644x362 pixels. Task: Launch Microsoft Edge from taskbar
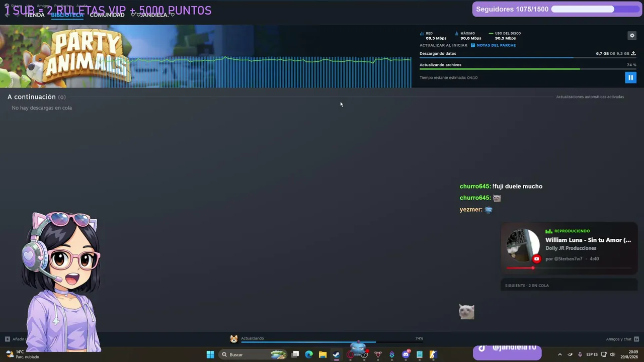click(x=309, y=354)
